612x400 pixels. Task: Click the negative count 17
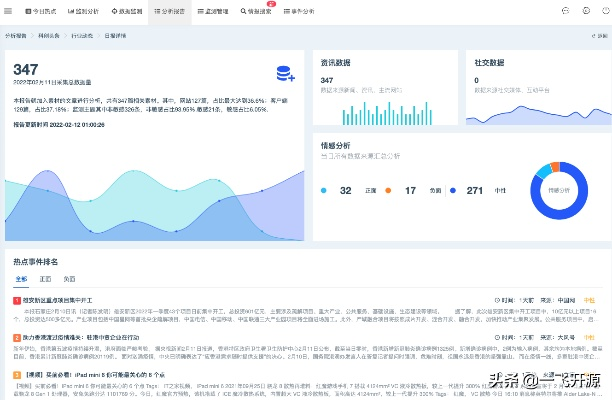(410, 190)
